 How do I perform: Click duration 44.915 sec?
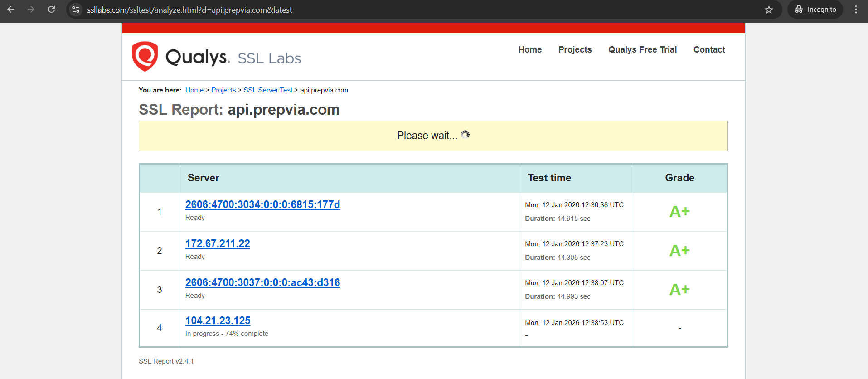(x=558, y=219)
